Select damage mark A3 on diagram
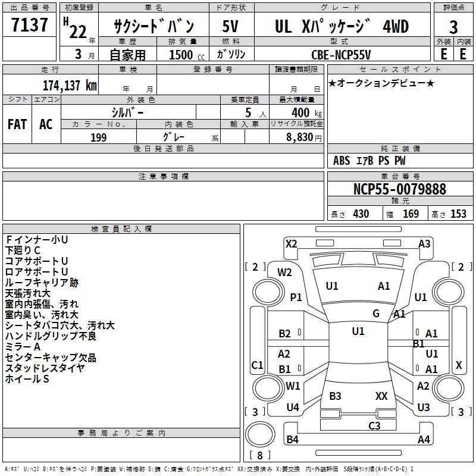Viewport: 476px width, 476px height. (424, 244)
